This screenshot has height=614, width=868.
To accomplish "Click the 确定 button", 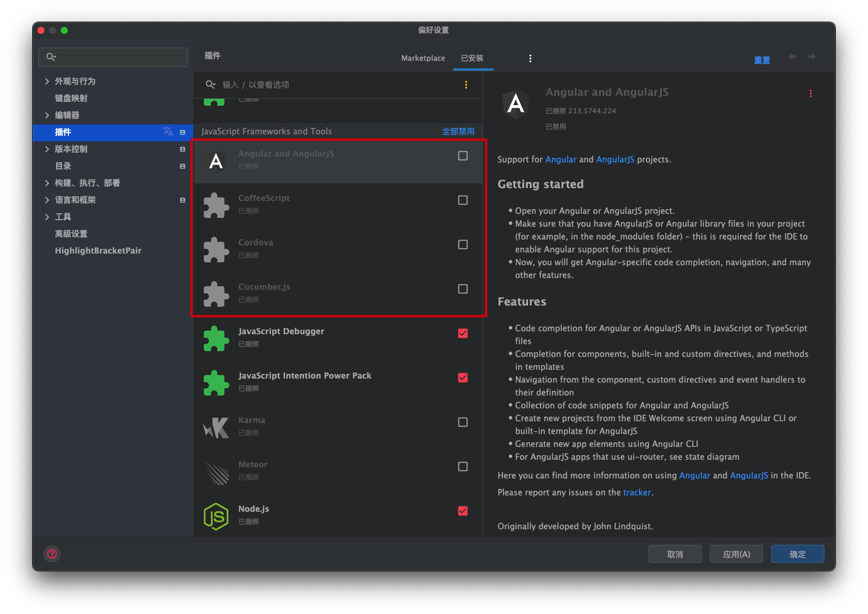I will tap(797, 554).
